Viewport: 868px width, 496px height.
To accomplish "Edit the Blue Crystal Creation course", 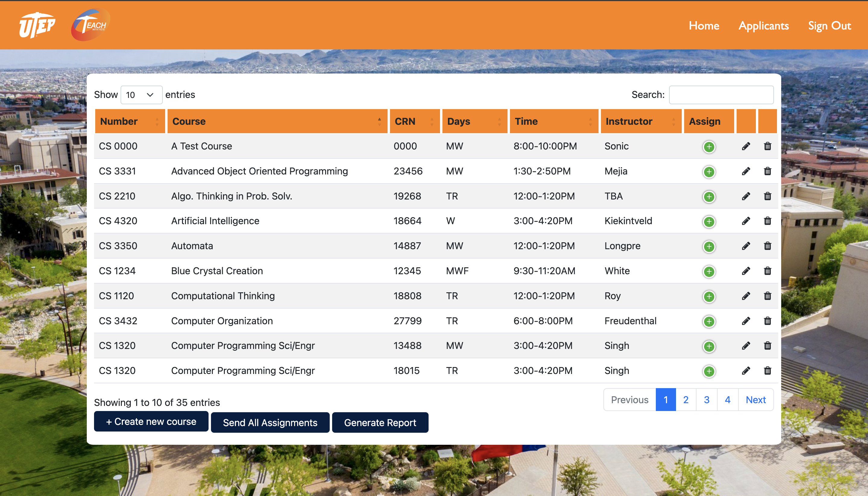I will (x=746, y=271).
